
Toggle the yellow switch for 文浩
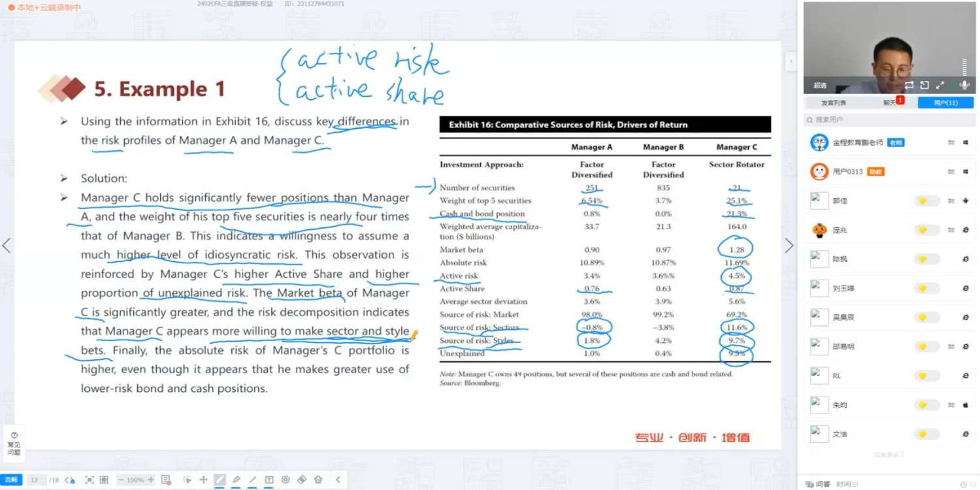pyautogui.click(x=926, y=434)
